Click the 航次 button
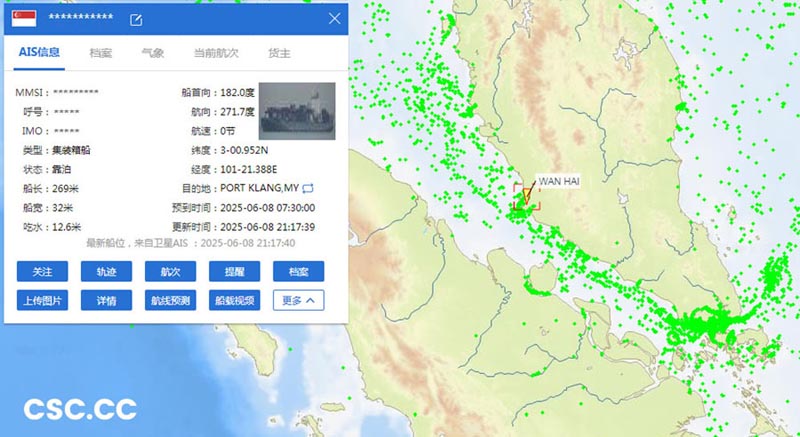Screen dimensions: 800x437 pos(170,271)
